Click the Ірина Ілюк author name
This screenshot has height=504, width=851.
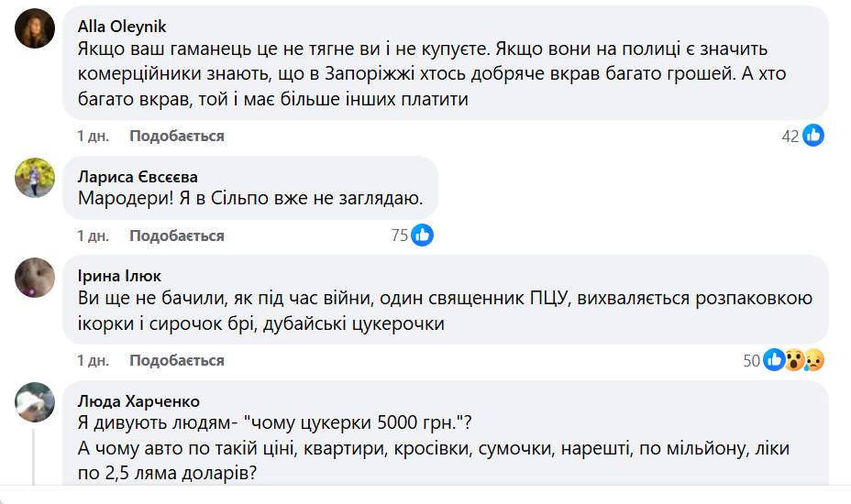[119, 276]
